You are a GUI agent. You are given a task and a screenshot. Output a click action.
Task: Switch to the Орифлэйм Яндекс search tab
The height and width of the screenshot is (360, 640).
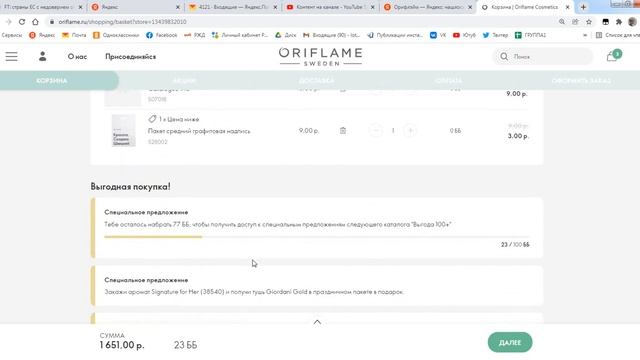point(428,7)
